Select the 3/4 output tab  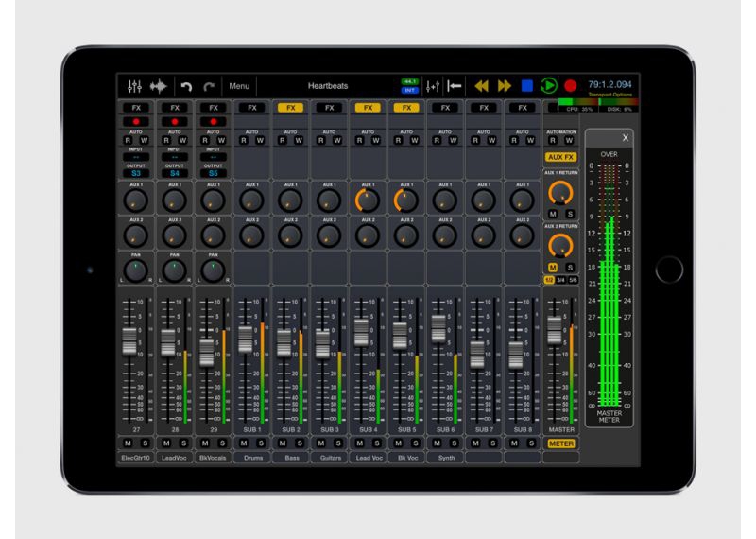(561, 280)
